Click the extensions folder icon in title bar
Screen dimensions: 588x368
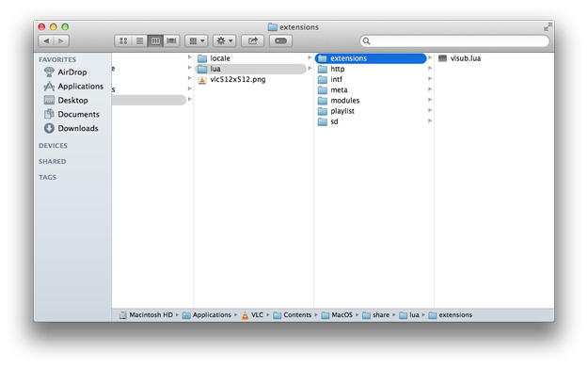273,27
